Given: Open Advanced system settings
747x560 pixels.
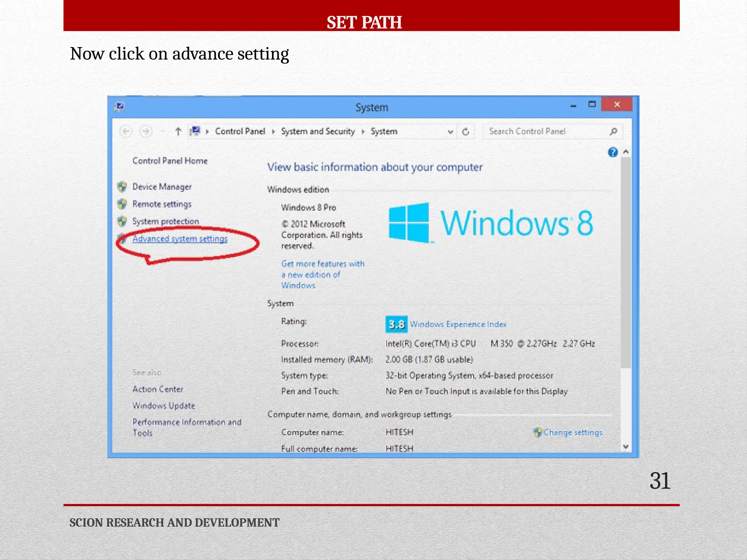Looking at the screenshot, I should (x=180, y=239).
